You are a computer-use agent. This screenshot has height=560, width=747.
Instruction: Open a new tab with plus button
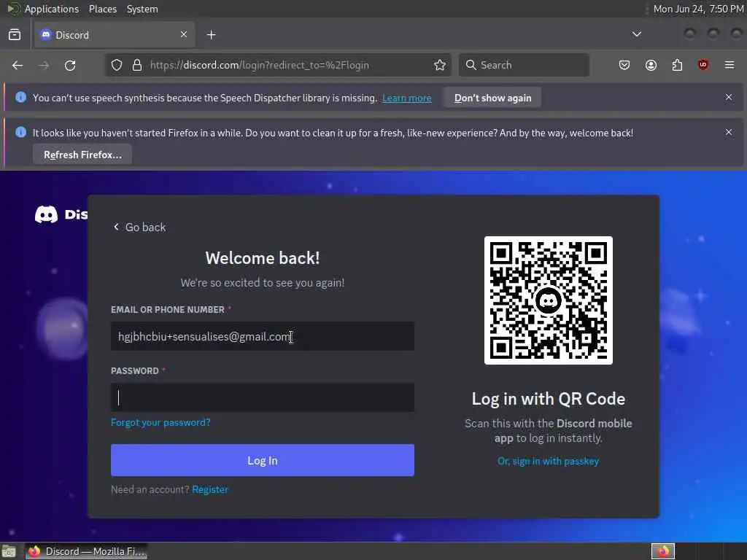211,35
